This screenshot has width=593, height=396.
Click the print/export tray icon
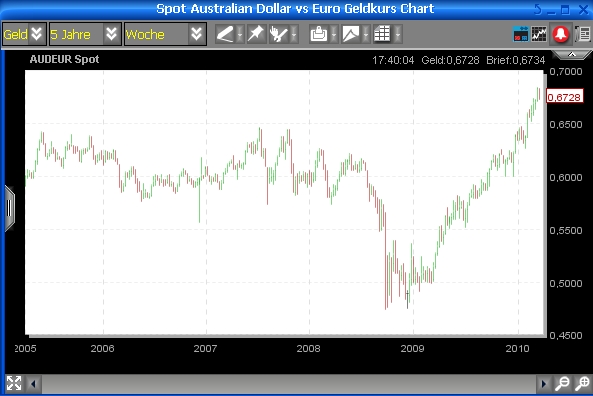tap(319, 34)
